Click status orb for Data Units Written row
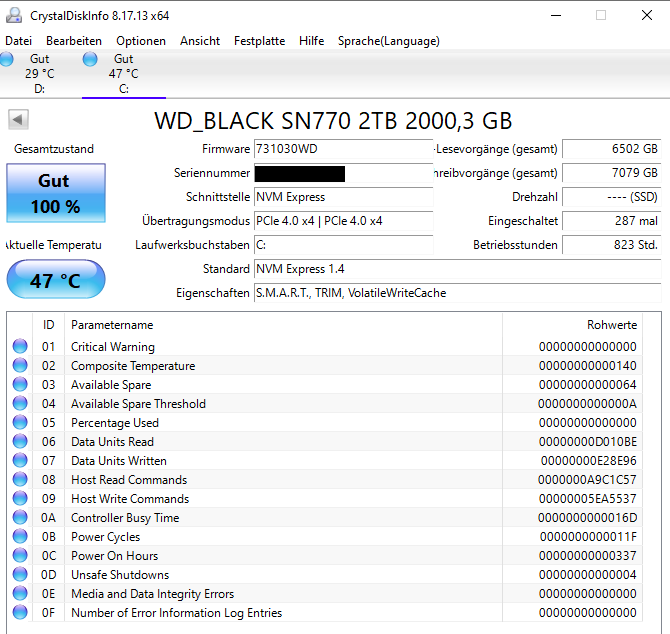This screenshot has height=634, width=670. click(x=20, y=460)
